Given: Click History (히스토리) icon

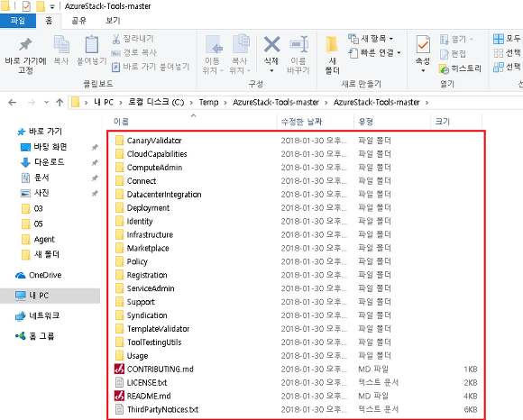Looking at the screenshot, I should click(x=444, y=69).
